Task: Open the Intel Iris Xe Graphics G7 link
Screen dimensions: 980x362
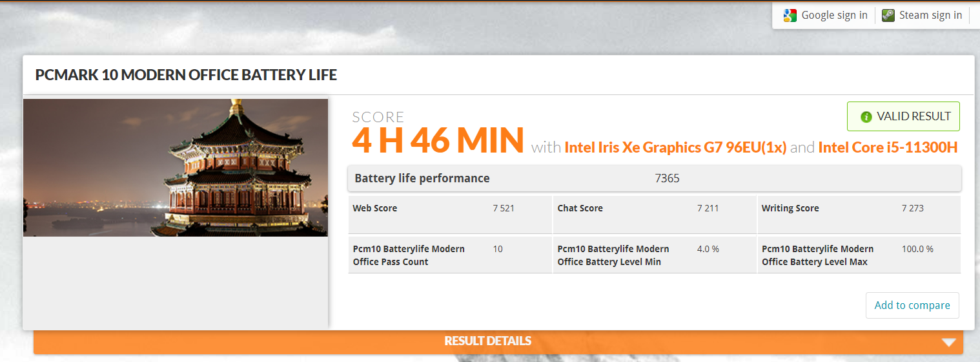Action: tap(675, 147)
